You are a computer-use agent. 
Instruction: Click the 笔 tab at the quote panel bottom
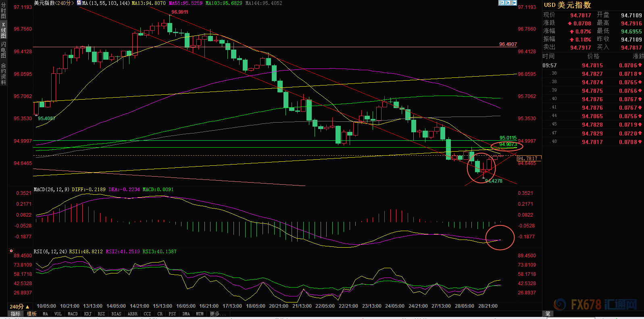pyautogui.click(x=548, y=313)
